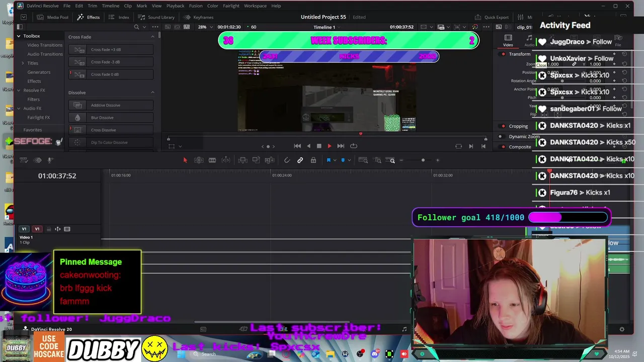Select the arrow Selection mode tool
The height and width of the screenshot is (362, 644).
click(185, 160)
